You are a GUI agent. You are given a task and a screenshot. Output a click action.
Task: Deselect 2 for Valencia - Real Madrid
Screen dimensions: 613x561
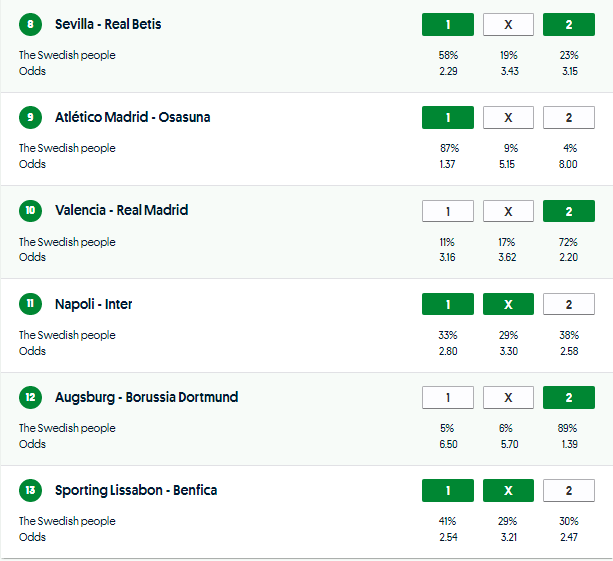point(569,211)
